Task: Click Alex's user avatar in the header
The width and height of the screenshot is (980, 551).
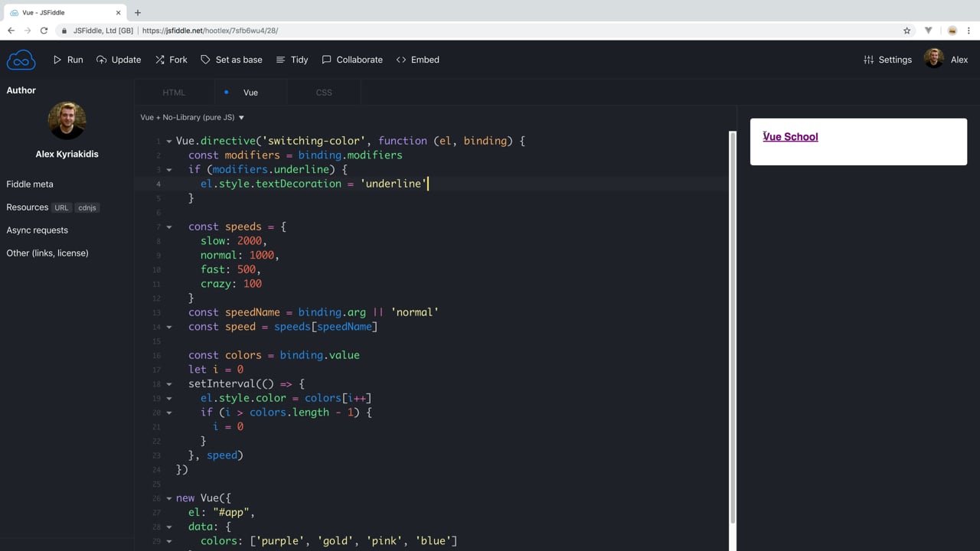Action: click(933, 58)
